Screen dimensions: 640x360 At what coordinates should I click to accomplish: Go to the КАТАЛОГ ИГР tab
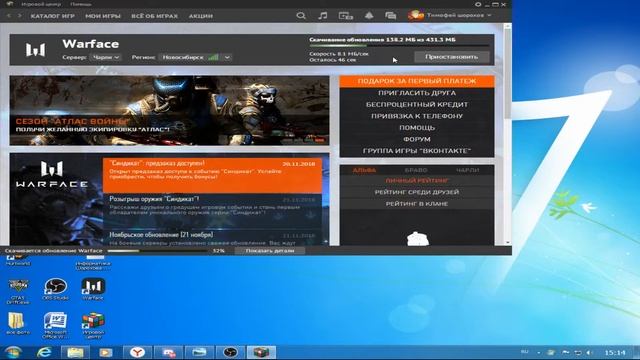pyautogui.click(x=53, y=16)
